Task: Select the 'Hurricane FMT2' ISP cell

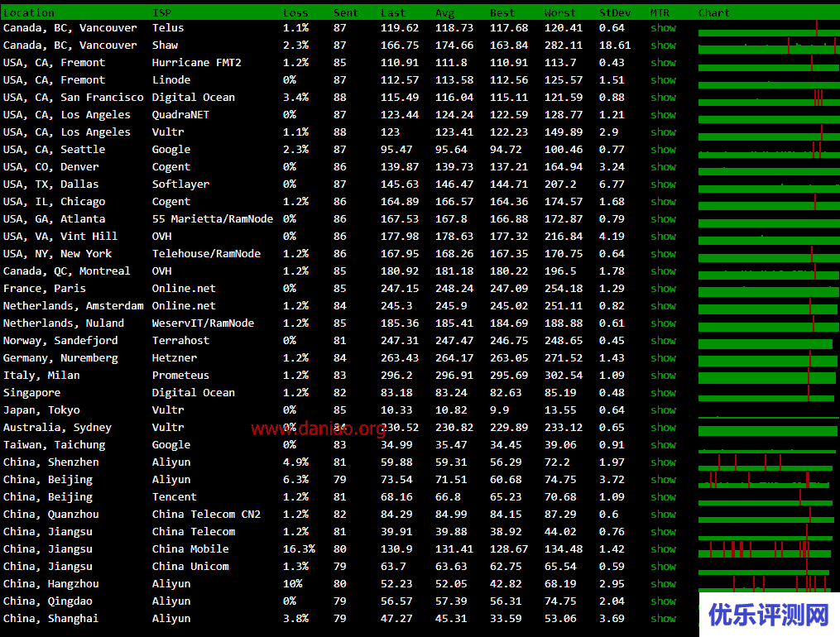Action: [197, 63]
